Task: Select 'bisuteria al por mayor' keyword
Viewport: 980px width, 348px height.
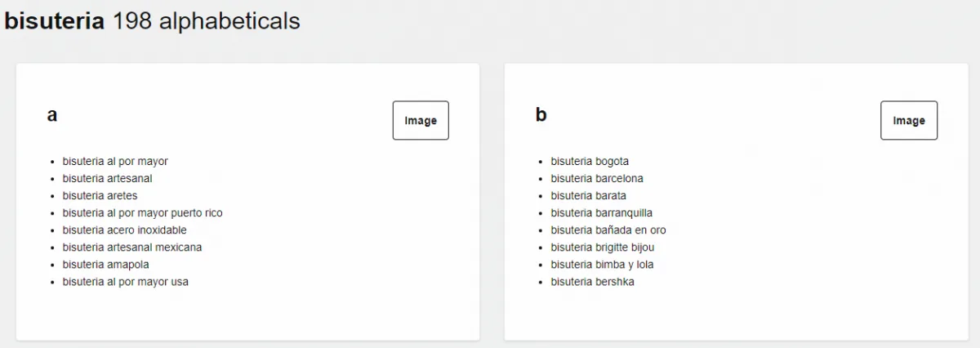Action: coord(115,161)
